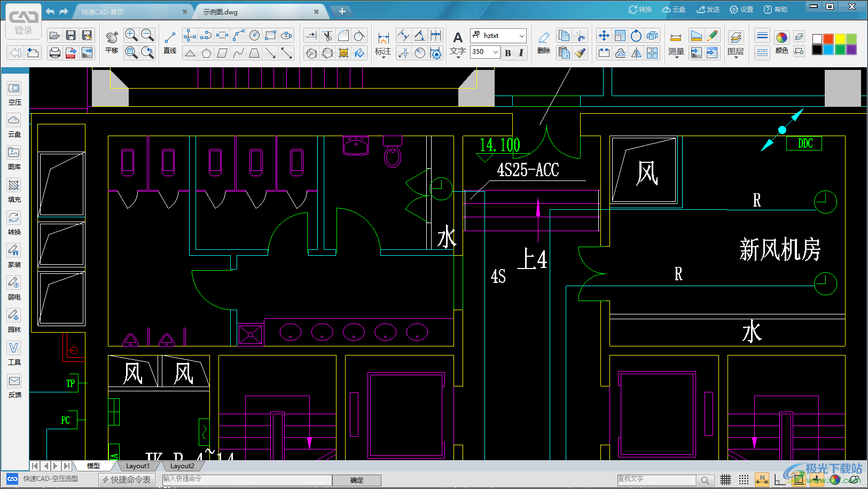This screenshot has width=868, height=489.
Task: Export the drawing to PDF
Action: pos(71,52)
